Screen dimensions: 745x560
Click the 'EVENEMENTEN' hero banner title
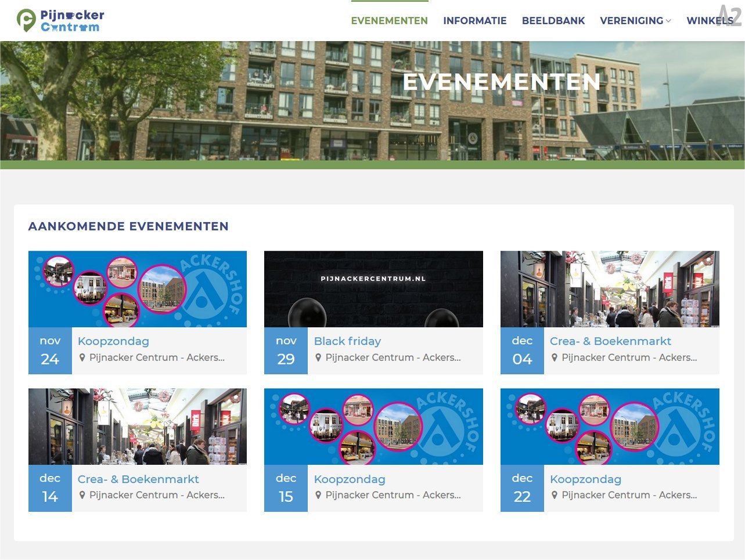(x=502, y=82)
